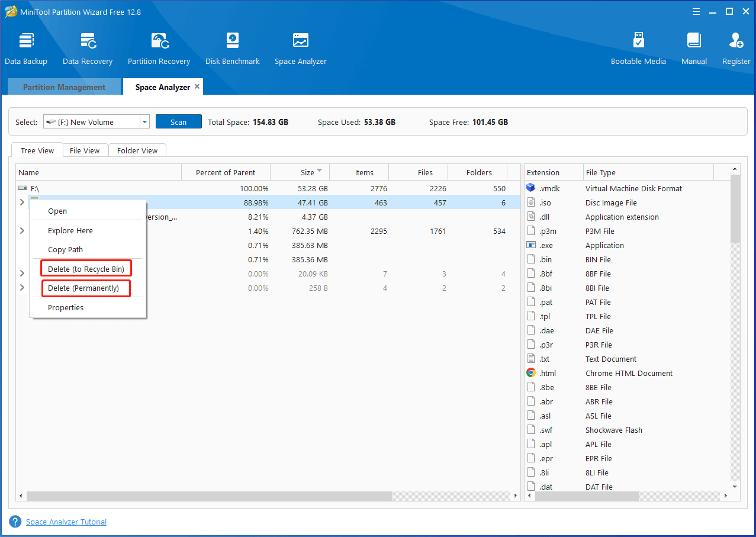Viewport: 756px width, 537px height.
Task: Choose Delete (Permanently)
Action: coord(86,288)
